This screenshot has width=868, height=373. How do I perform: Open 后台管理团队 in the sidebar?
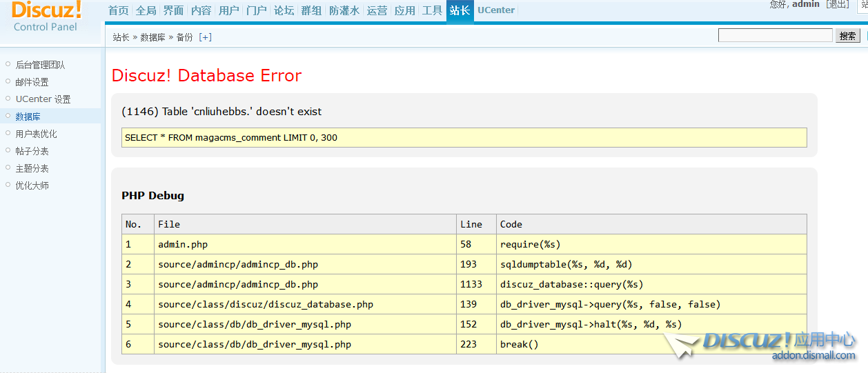(x=40, y=65)
